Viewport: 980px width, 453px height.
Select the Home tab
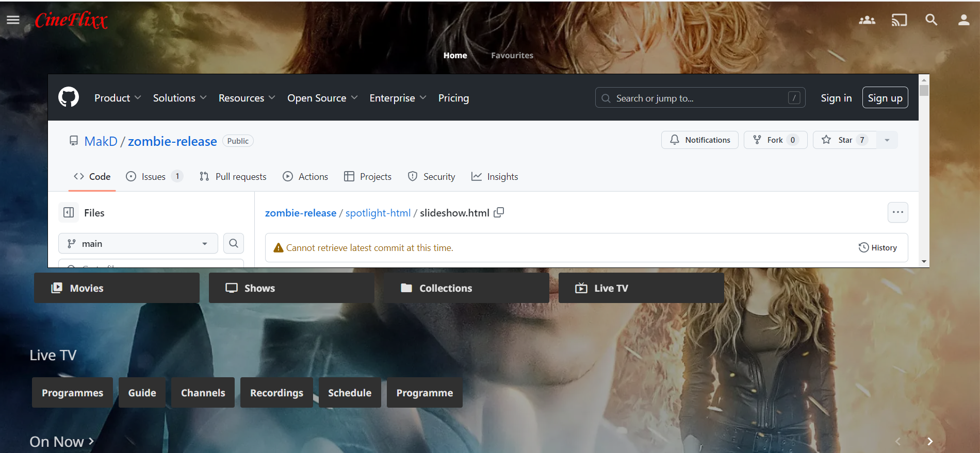(x=455, y=55)
